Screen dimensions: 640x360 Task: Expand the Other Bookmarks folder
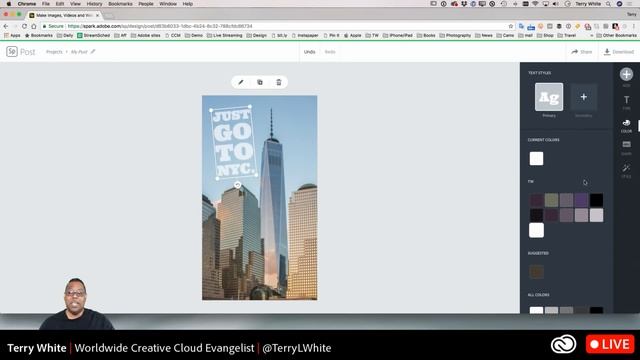point(616,36)
